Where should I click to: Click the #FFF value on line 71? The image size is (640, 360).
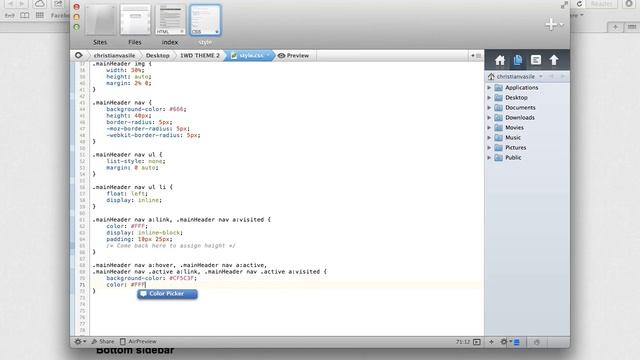pyautogui.click(x=138, y=284)
